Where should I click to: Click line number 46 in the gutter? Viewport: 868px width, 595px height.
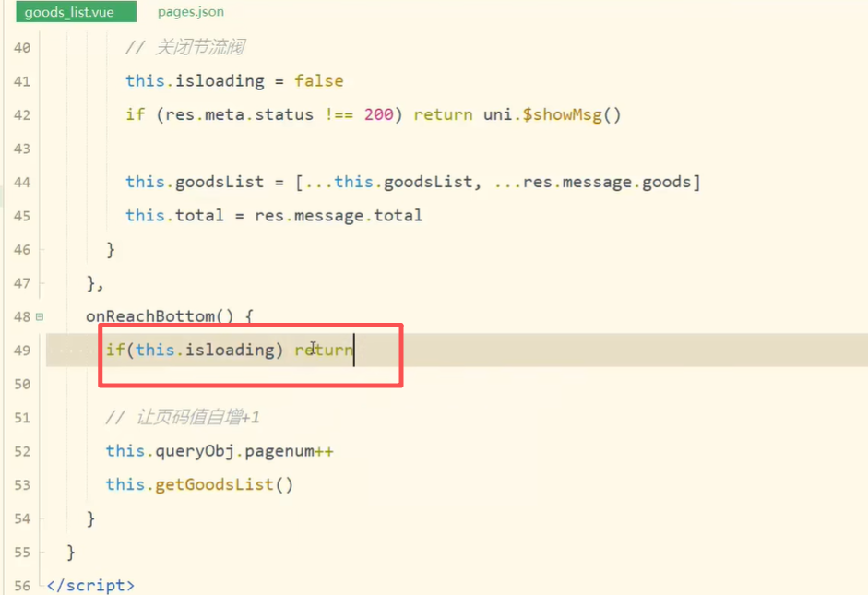click(22, 250)
